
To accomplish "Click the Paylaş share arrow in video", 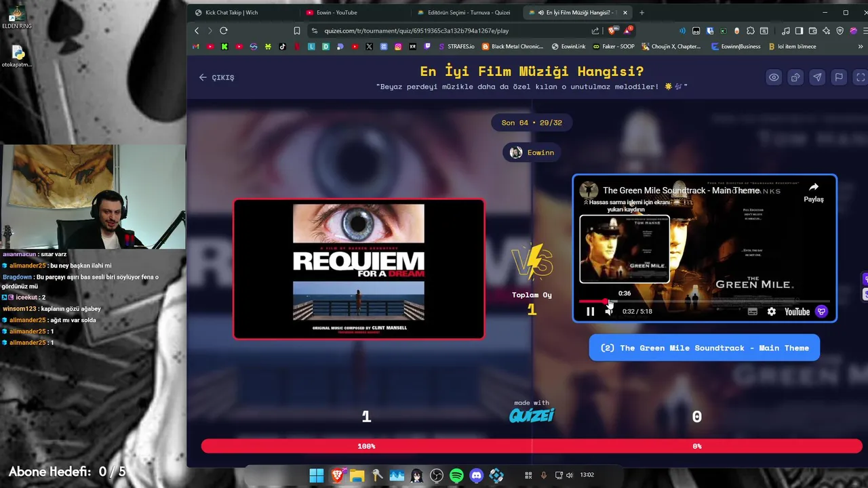I will click(x=814, y=192).
